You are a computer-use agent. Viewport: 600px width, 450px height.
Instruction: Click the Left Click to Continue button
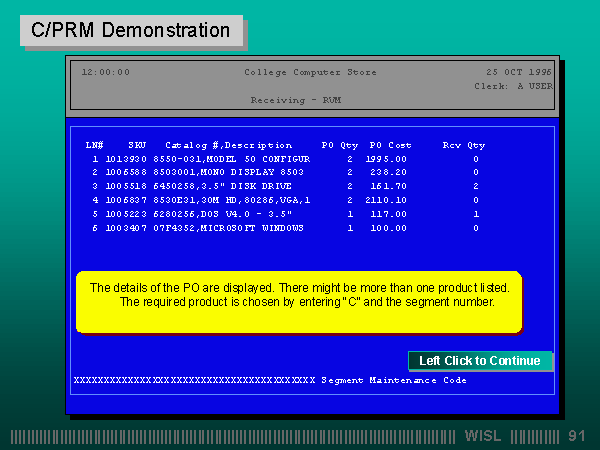[x=479, y=361]
